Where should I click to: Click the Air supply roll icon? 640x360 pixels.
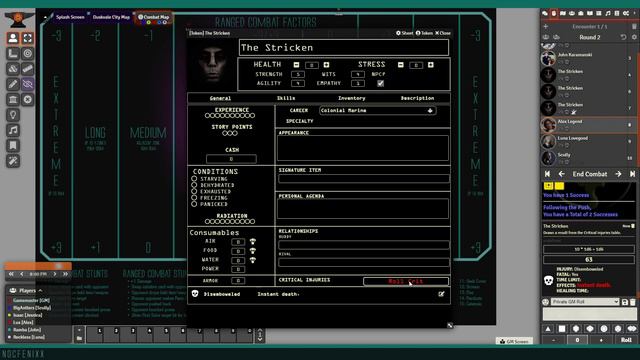pyautogui.click(x=253, y=242)
